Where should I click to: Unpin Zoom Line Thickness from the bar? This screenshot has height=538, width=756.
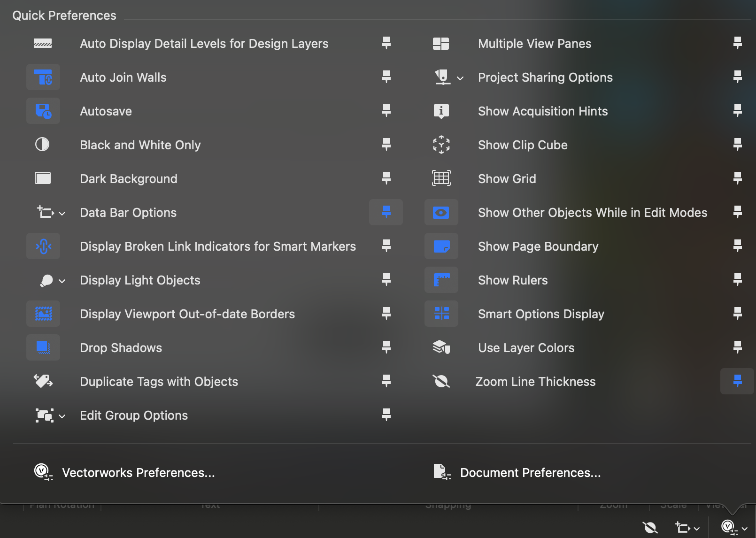coord(737,381)
